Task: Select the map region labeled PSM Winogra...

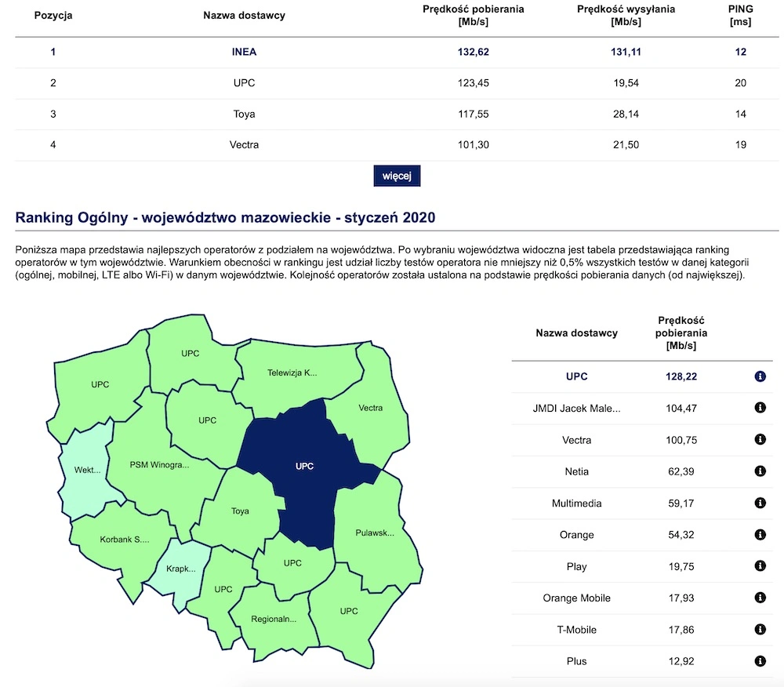Action: click(x=159, y=465)
